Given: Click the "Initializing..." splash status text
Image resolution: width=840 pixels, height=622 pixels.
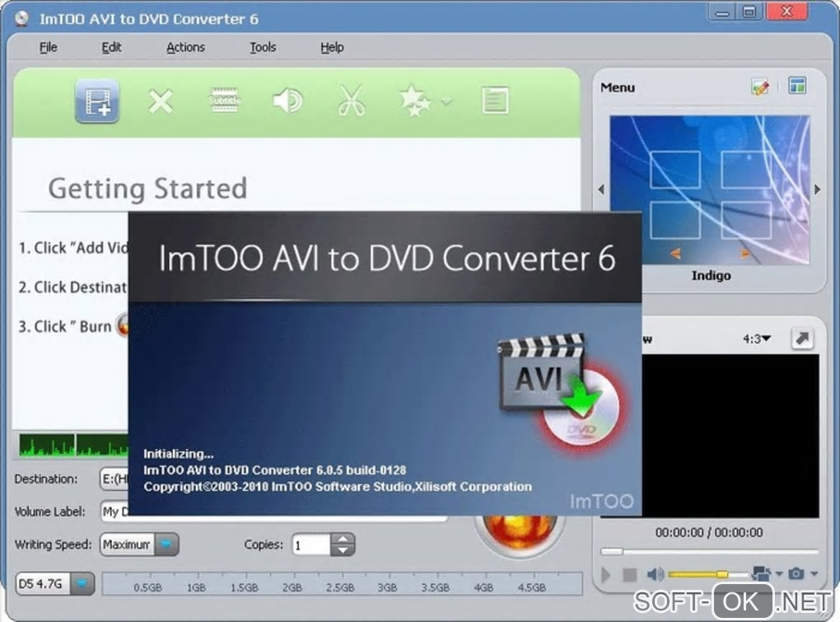Looking at the screenshot, I should click(179, 454).
